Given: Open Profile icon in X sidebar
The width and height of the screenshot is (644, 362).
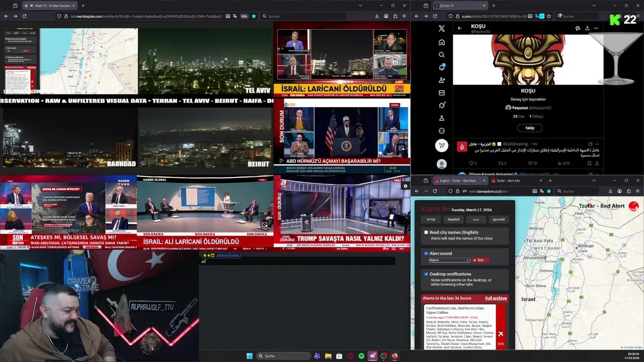Looking at the screenshot, I should click(442, 118).
